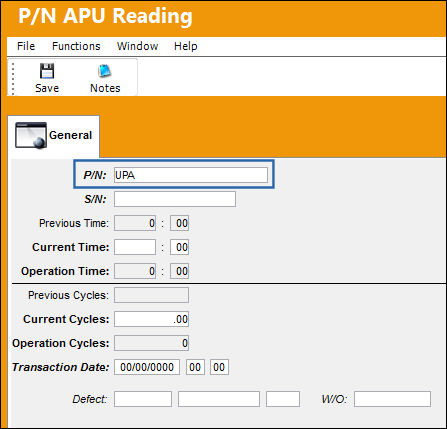Screen dimensions: 447x429
Task: Click the S/N input field
Action: (x=175, y=199)
